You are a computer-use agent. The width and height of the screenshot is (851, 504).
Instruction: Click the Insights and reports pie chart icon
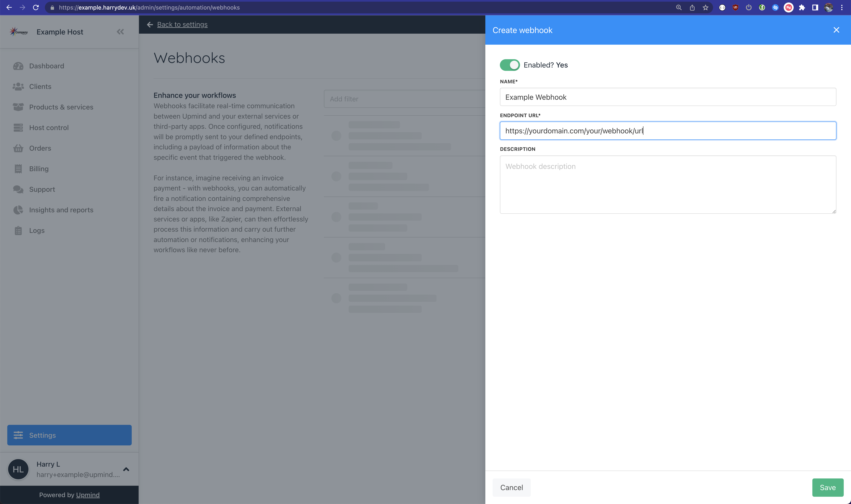point(18,210)
